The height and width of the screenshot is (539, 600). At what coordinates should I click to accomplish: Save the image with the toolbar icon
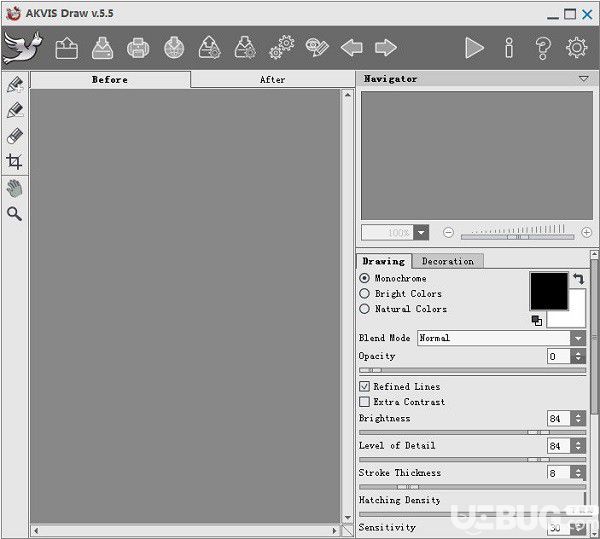point(102,48)
